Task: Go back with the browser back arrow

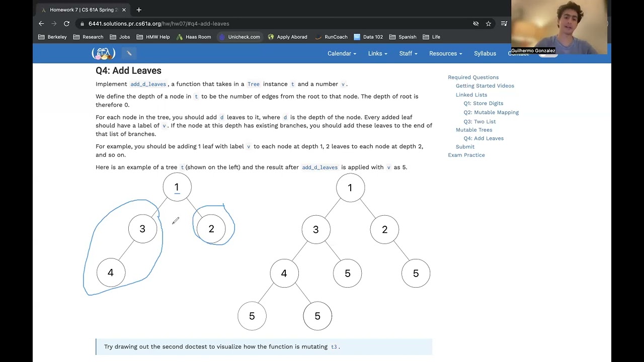Action: 41,24
